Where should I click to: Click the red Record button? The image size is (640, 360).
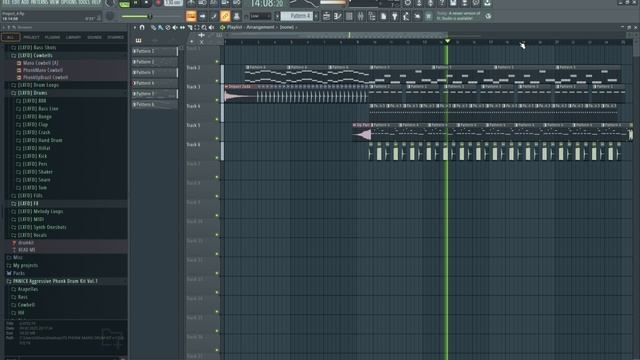coord(158,3)
